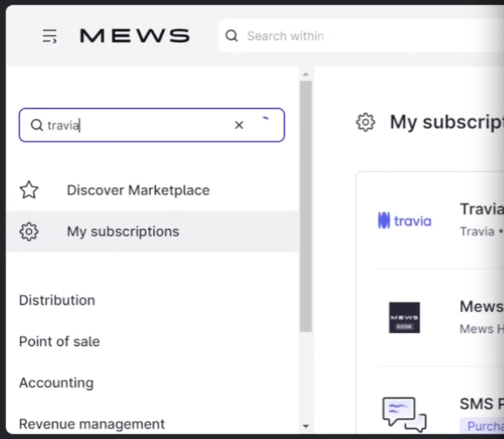
Task: Click the sidebar scrollbar thumb
Action: tap(306, 206)
